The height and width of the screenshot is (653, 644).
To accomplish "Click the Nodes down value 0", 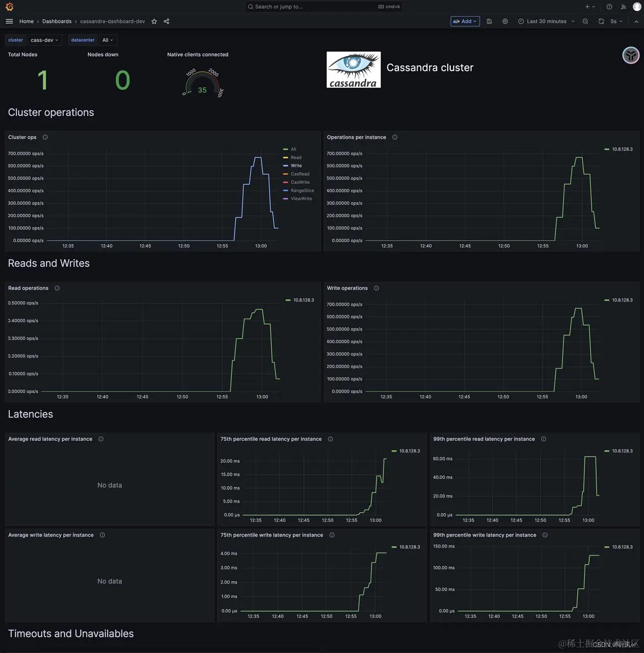I will 122,81.
